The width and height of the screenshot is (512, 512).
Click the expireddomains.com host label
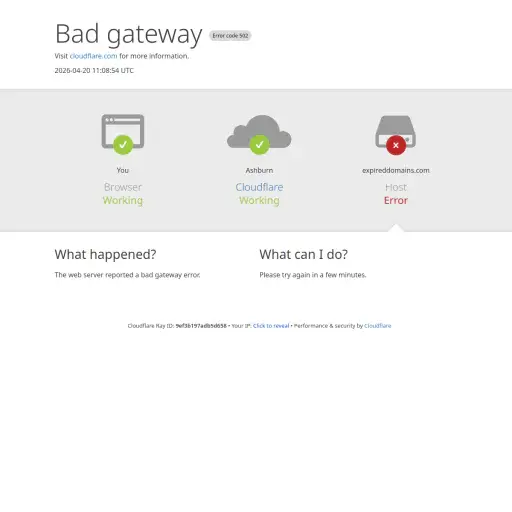coord(396,170)
